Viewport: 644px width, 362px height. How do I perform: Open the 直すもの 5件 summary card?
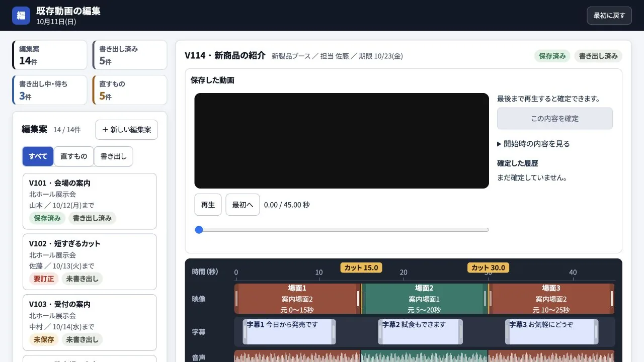130,90
